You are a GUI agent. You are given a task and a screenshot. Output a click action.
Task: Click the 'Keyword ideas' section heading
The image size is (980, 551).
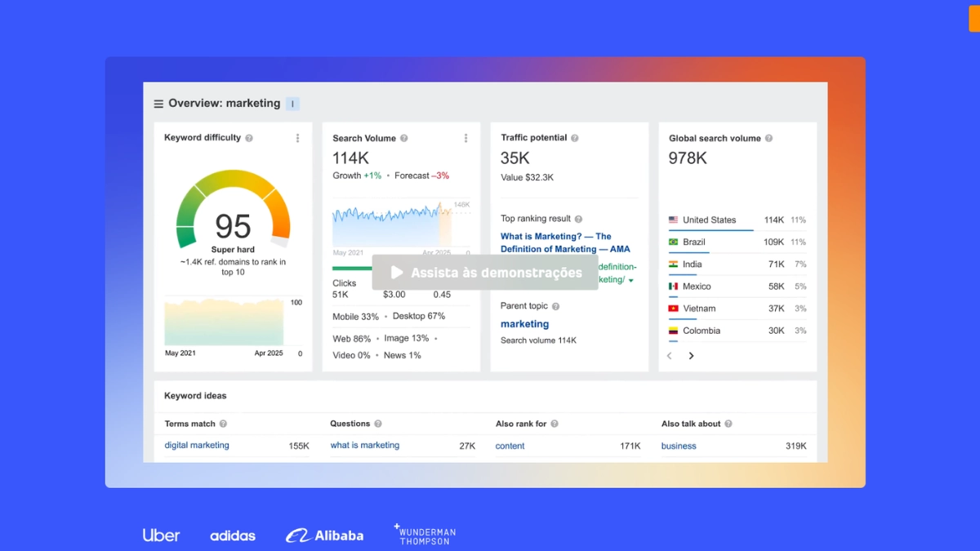pyautogui.click(x=195, y=396)
